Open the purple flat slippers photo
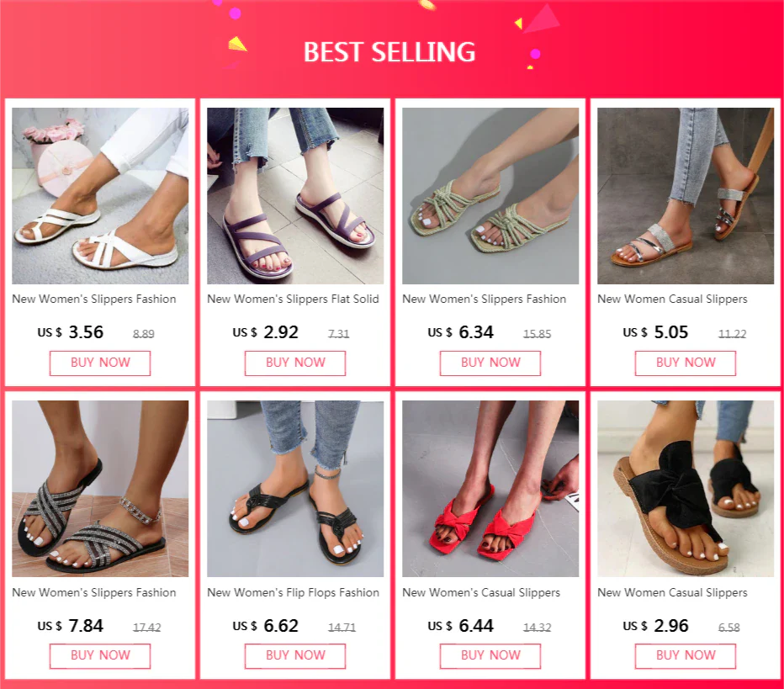784x689 pixels. click(295, 196)
